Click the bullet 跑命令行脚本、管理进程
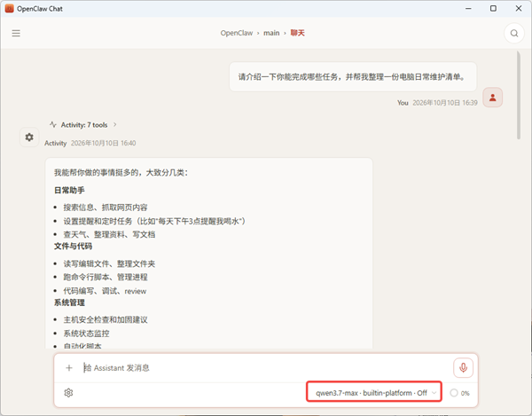The height and width of the screenshot is (416, 532). point(106,278)
